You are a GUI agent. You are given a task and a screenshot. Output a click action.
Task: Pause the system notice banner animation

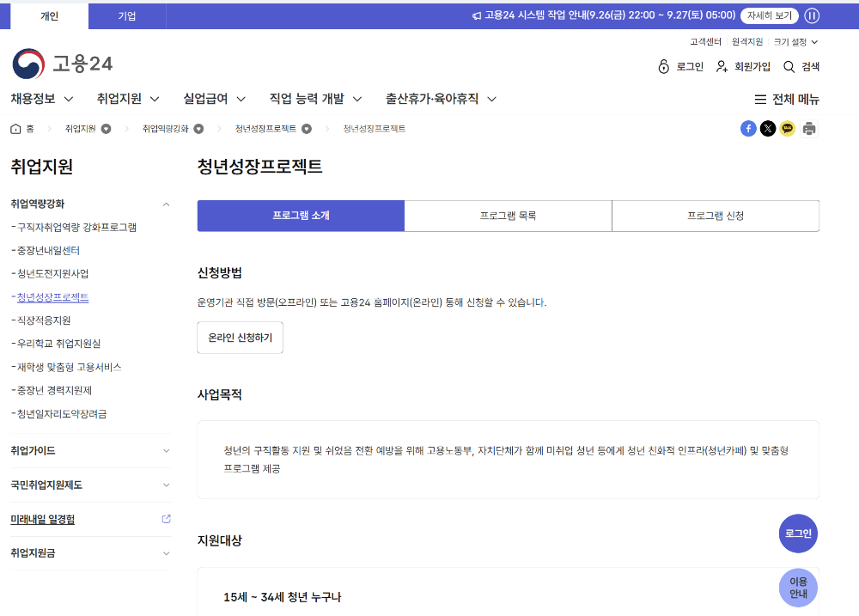[811, 15]
